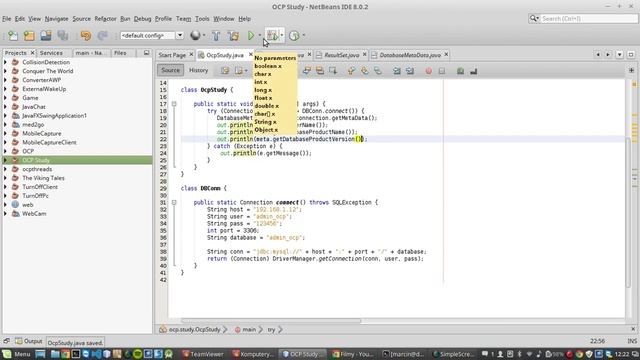Minimize the Projects window group icon

(146, 53)
